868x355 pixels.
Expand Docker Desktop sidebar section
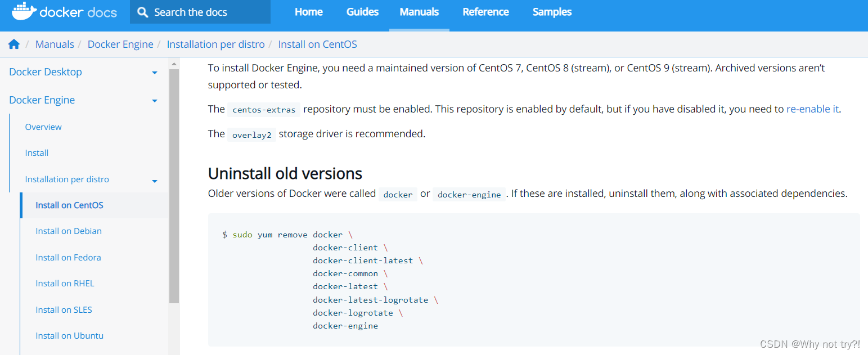(46, 72)
